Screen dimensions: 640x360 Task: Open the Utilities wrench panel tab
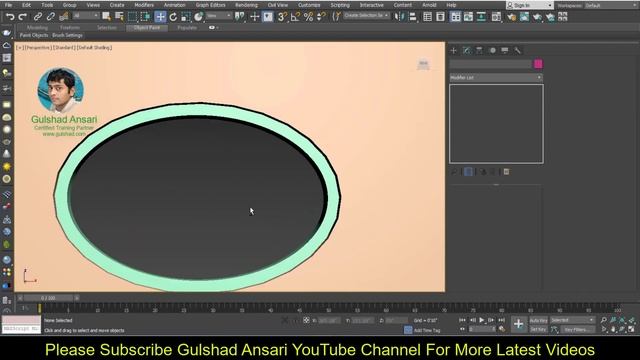[518, 51]
